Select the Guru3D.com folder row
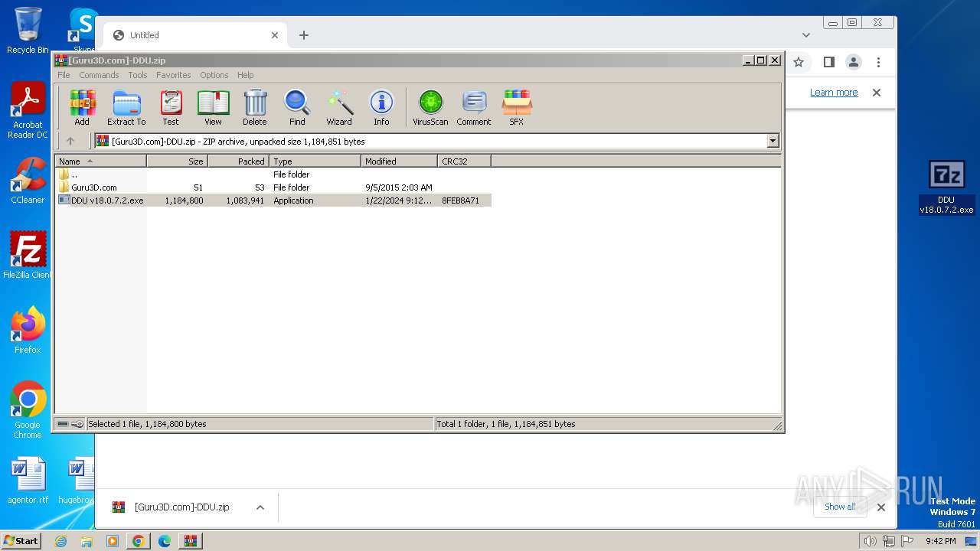 pyautogui.click(x=273, y=187)
